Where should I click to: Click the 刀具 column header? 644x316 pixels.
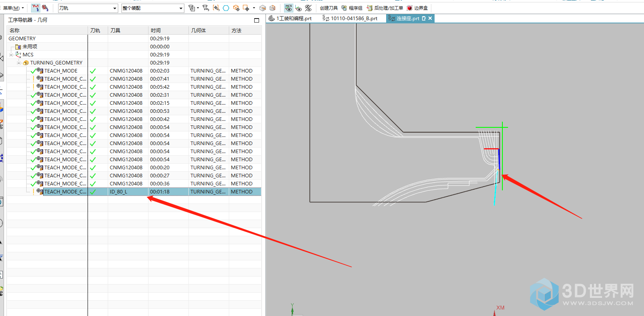click(x=128, y=31)
